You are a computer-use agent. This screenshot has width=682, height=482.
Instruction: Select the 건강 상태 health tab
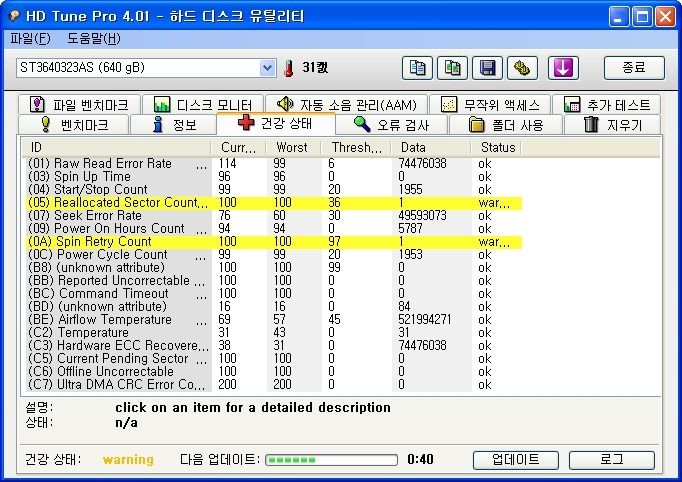276,124
